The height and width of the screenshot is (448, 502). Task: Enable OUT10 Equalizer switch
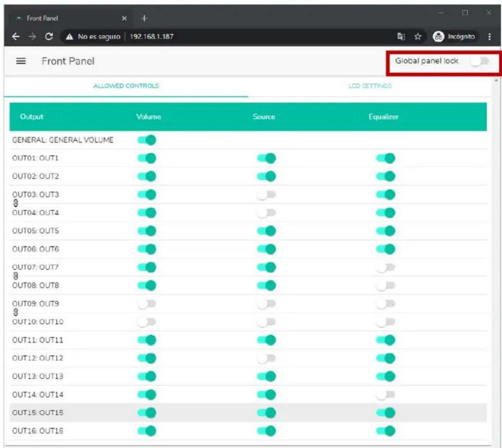(386, 322)
